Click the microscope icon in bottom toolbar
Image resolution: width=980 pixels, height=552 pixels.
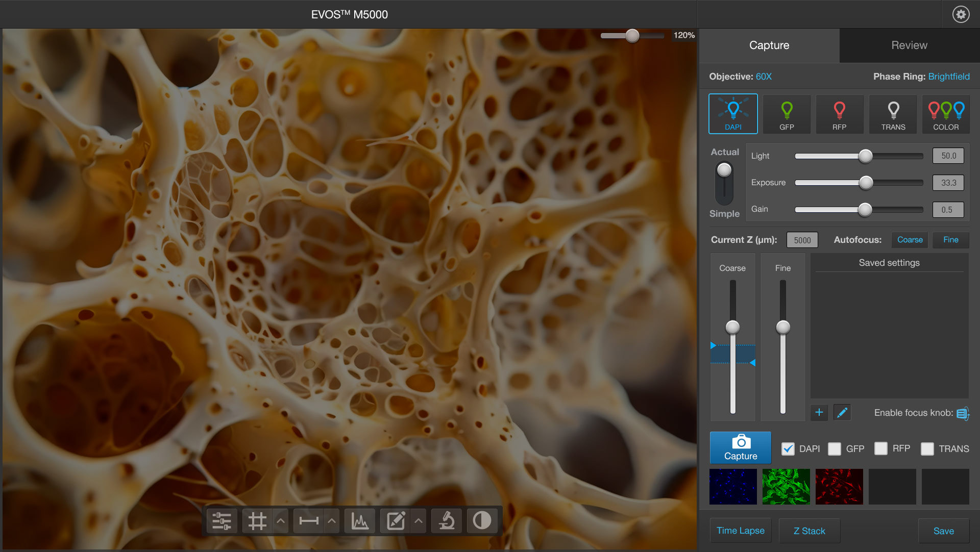coord(447,521)
